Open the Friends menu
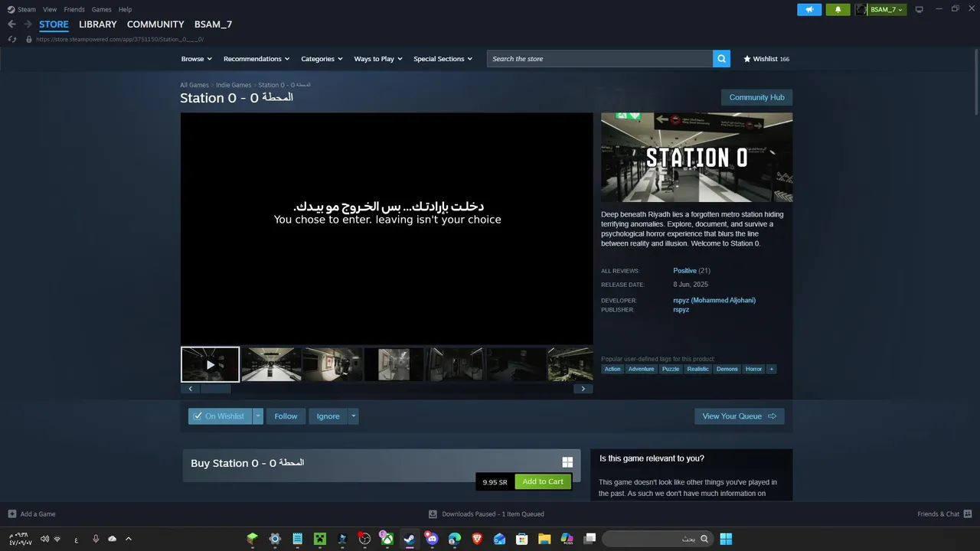This screenshot has height=551, width=980. point(74,9)
